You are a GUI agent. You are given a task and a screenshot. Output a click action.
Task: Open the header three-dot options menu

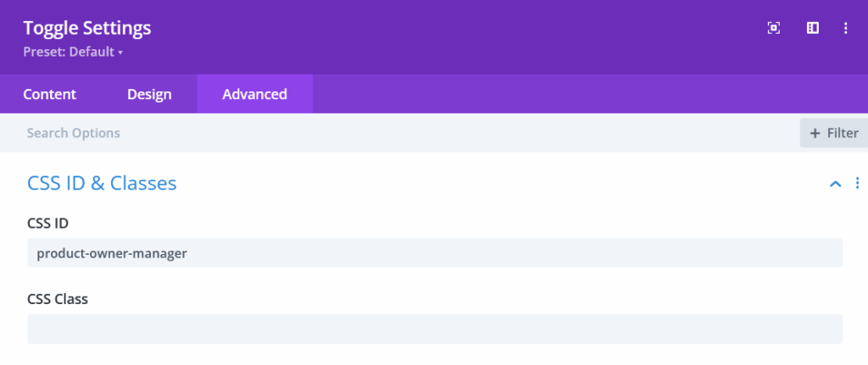[845, 28]
